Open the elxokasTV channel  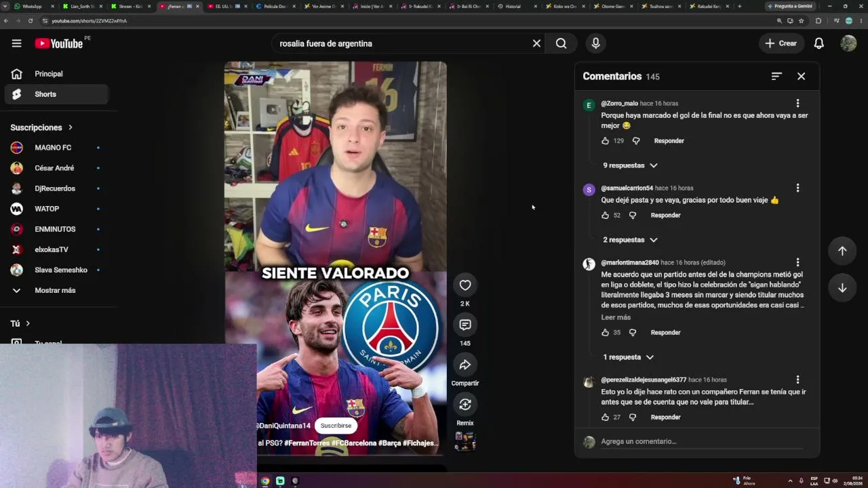[57, 249]
